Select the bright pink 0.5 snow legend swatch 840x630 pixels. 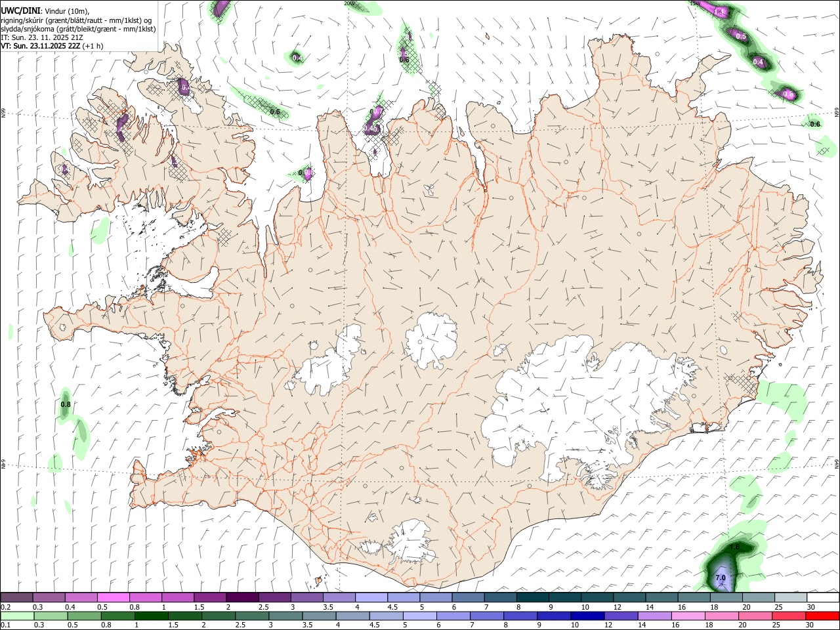pos(113,597)
